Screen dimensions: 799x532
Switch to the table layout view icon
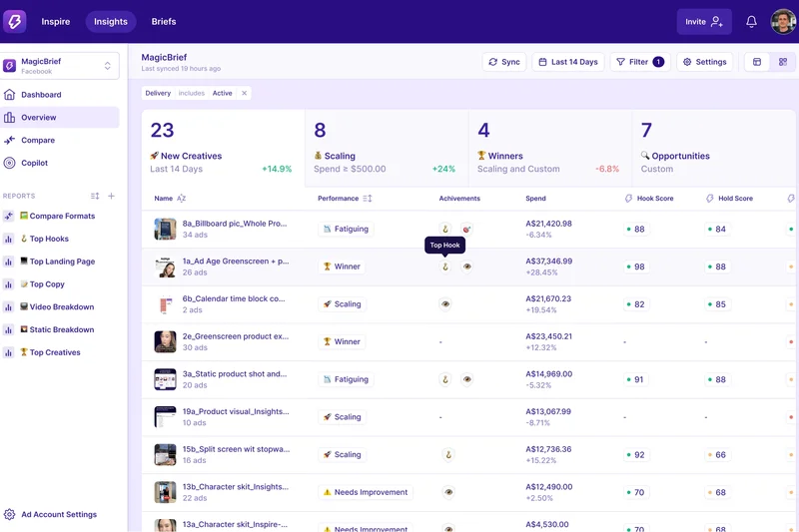tap(757, 62)
